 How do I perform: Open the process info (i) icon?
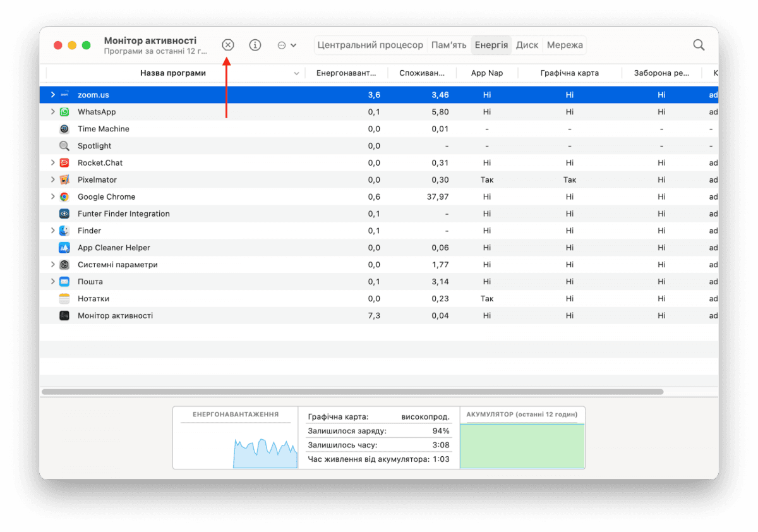(x=255, y=45)
